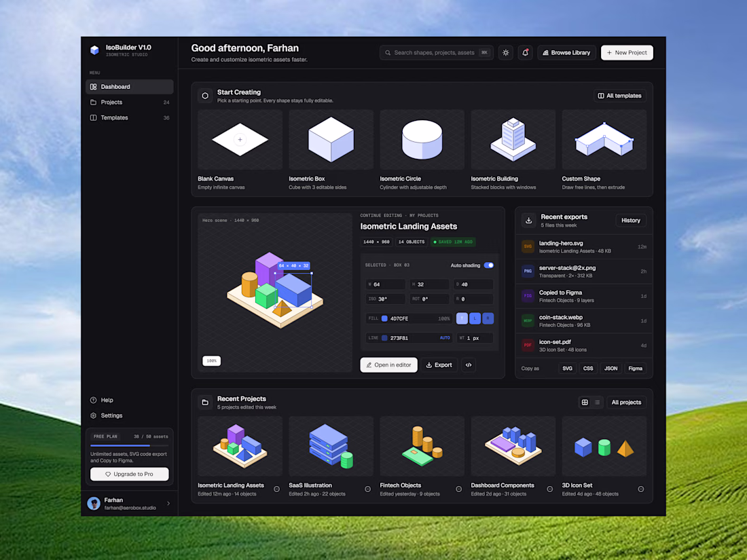The image size is (747, 560).
Task: Click the Recent exports download icon
Action: (x=528, y=221)
